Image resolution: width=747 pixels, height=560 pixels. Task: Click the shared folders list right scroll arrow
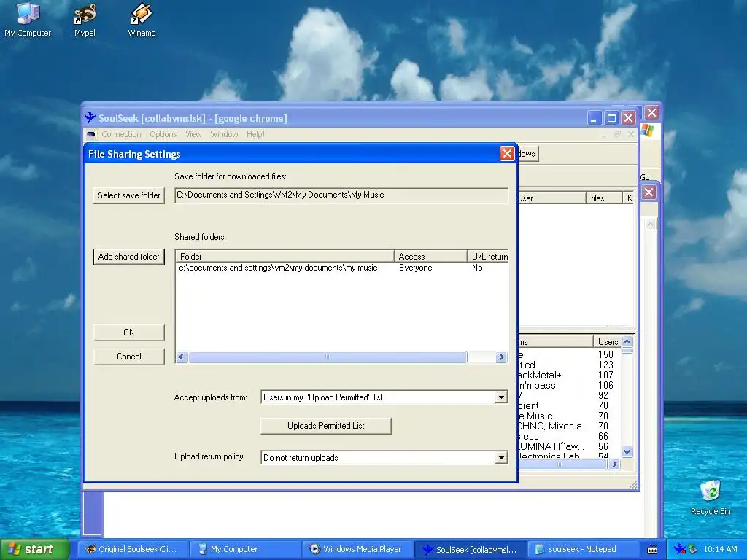(501, 357)
